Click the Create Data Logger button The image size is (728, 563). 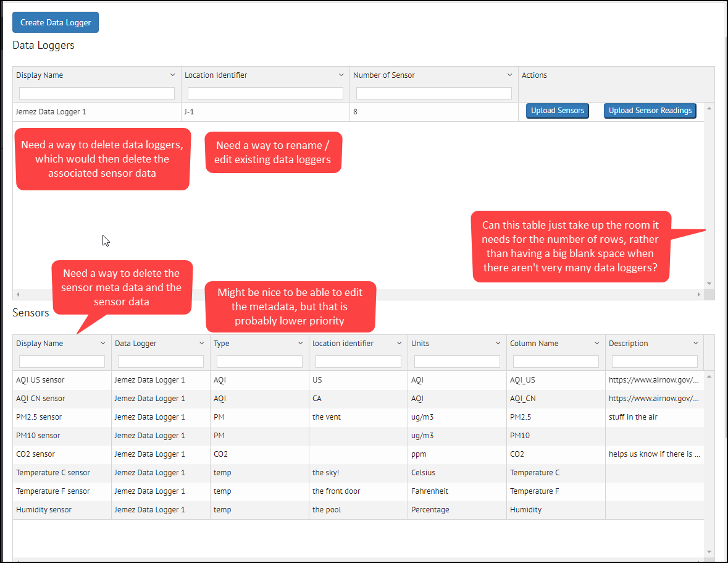[55, 22]
